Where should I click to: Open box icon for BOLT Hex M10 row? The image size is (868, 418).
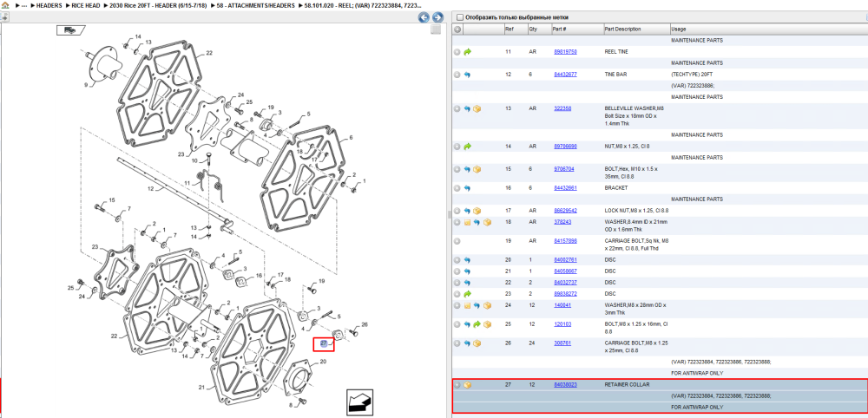click(x=477, y=169)
